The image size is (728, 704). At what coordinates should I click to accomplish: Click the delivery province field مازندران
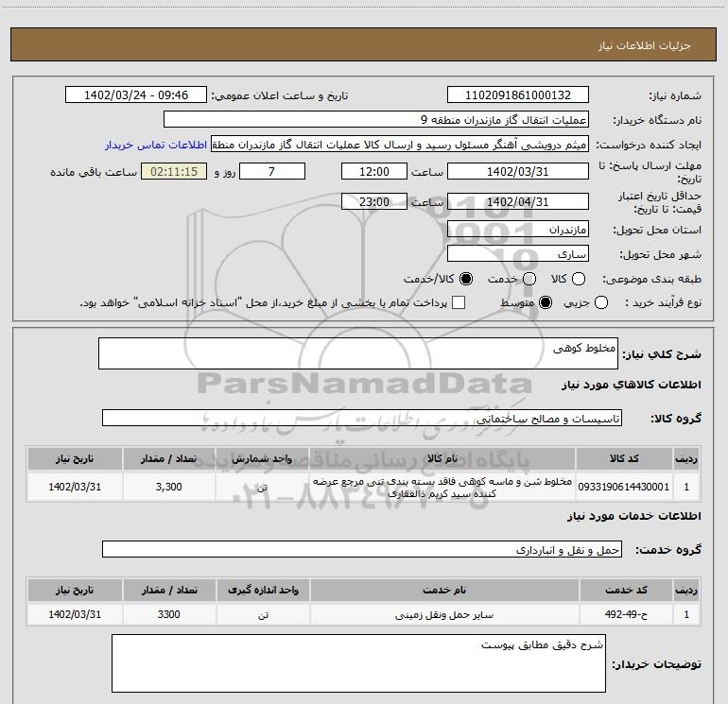(518, 230)
